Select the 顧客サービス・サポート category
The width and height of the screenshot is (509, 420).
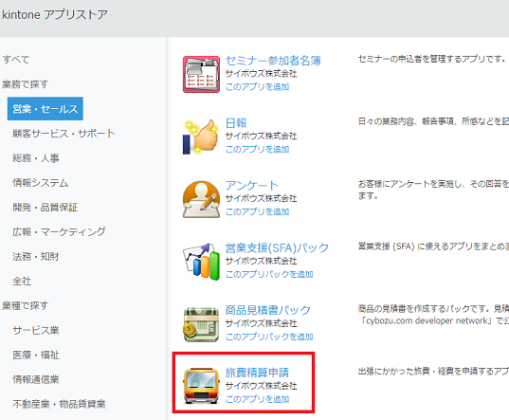pyautogui.click(x=64, y=134)
